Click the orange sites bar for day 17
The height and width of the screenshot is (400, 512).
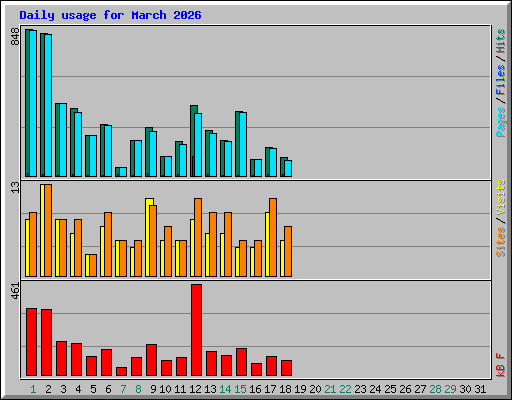(273, 237)
